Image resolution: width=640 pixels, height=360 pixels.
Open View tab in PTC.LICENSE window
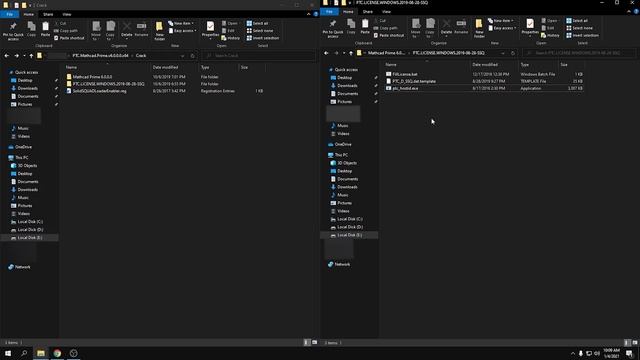tap(387, 11)
